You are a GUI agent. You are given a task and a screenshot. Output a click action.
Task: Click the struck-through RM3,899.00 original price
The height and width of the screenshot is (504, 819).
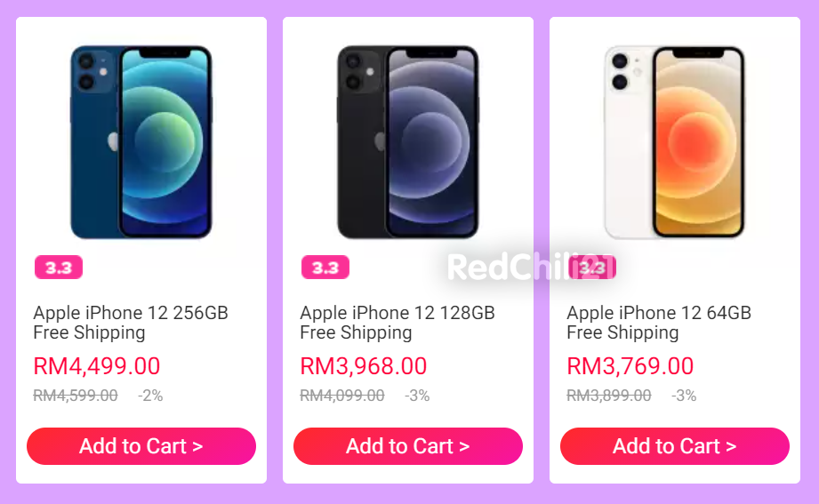(609, 396)
